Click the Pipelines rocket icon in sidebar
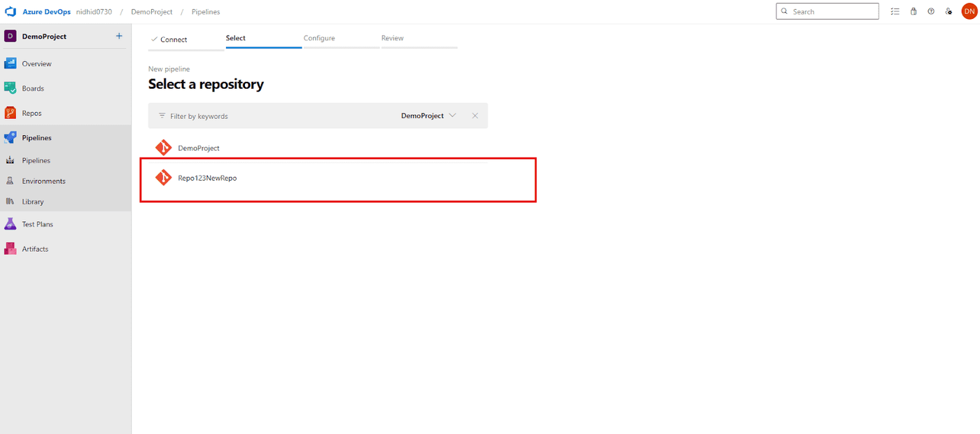 point(10,138)
